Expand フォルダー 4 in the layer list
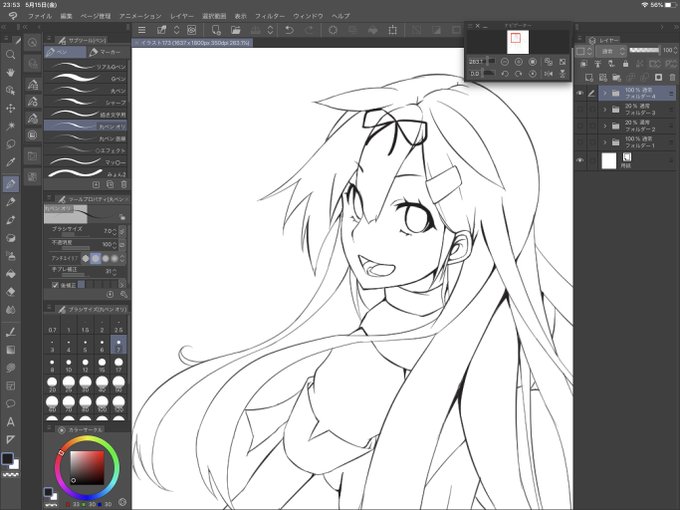The image size is (680, 510). 605,93
